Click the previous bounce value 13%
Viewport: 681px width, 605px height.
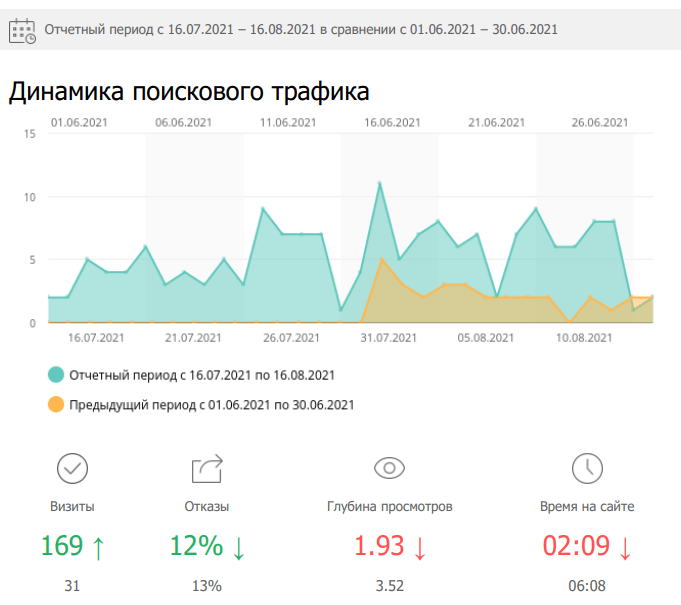[x=207, y=586]
